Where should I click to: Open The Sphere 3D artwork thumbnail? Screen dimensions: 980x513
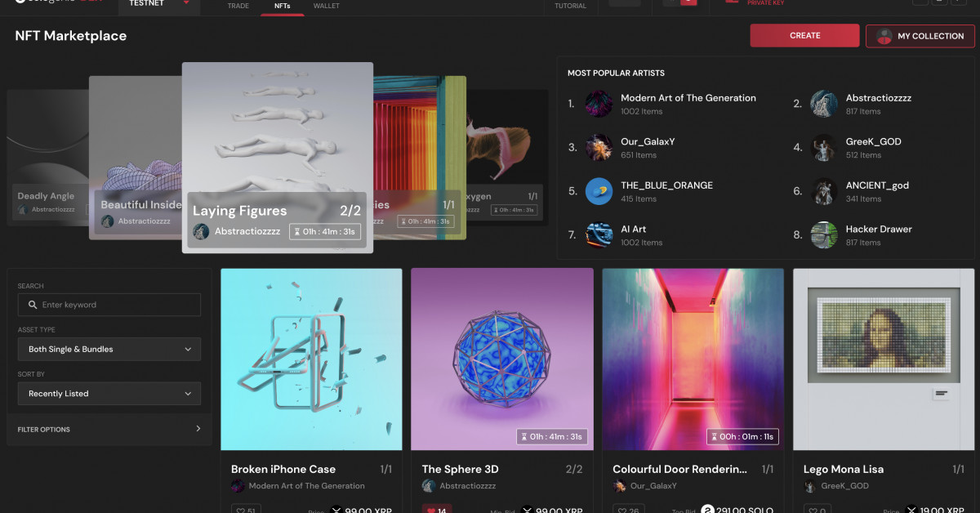click(502, 359)
